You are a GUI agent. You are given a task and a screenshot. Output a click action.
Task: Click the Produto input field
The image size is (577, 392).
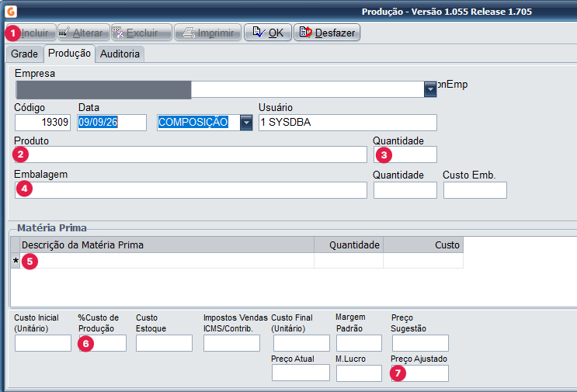pos(190,154)
